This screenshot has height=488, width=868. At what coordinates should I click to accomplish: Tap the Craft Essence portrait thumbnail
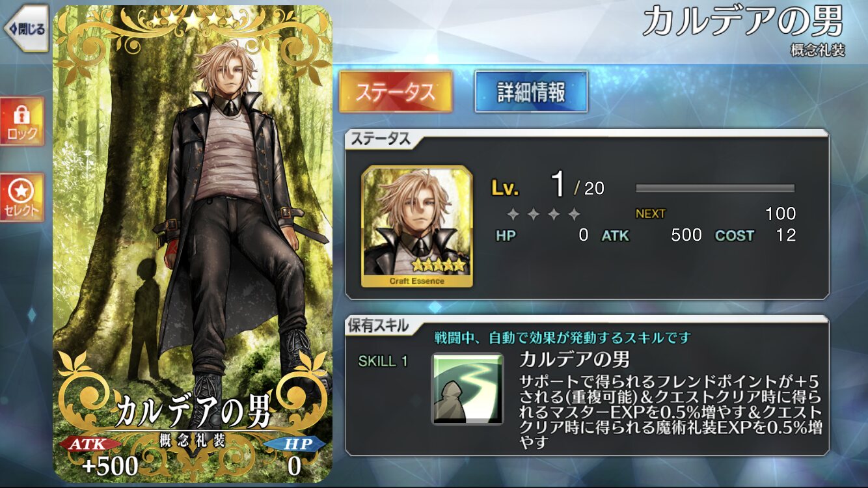(417, 226)
